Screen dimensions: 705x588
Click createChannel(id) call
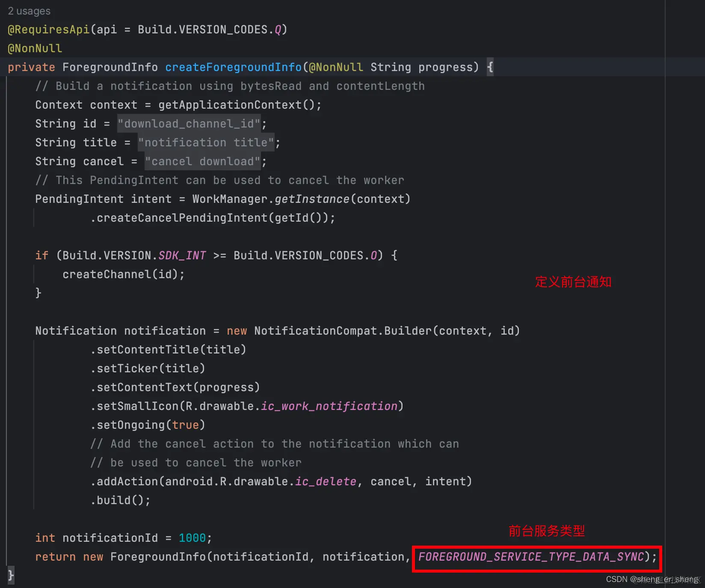click(121, 274)
